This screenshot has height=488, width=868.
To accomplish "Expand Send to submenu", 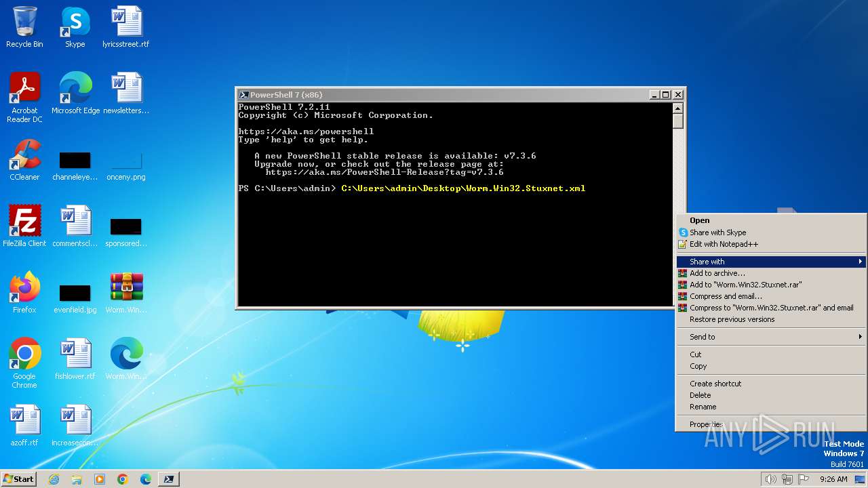I will 771,337.
